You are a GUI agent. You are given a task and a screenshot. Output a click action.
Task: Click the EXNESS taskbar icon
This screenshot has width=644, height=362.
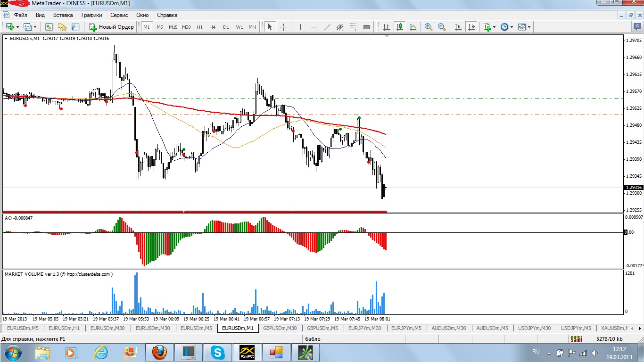(247, 352)
